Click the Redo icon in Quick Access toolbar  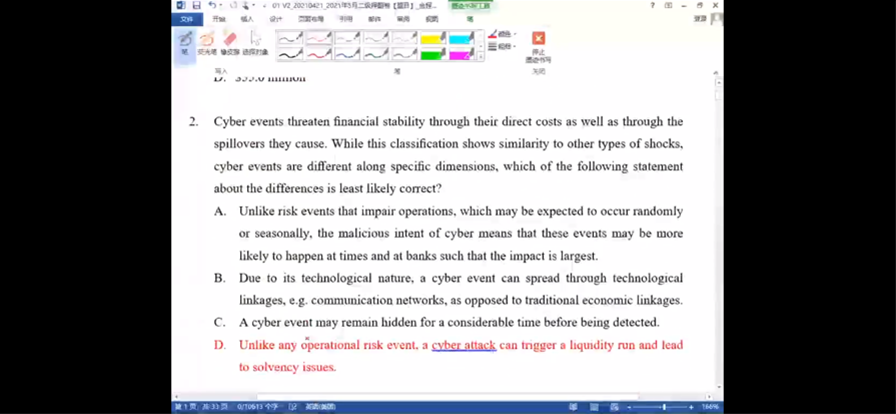point(233,5)
